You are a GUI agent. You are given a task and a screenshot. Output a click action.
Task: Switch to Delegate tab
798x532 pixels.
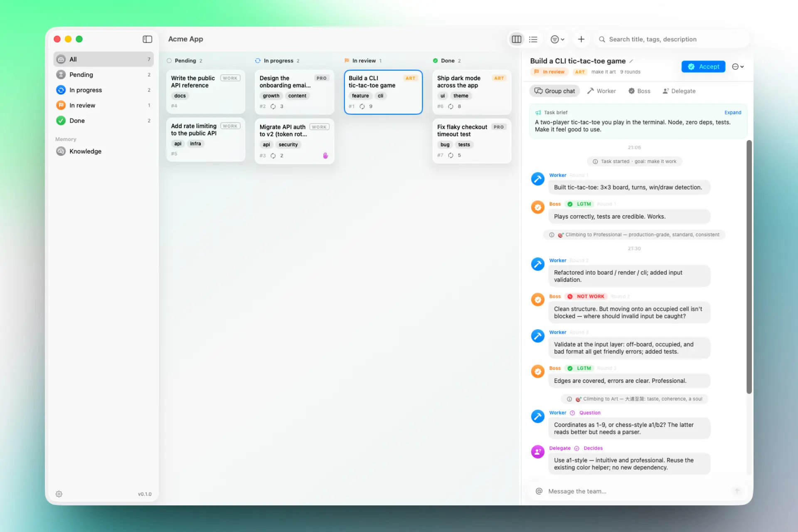[x=679, y=91]
